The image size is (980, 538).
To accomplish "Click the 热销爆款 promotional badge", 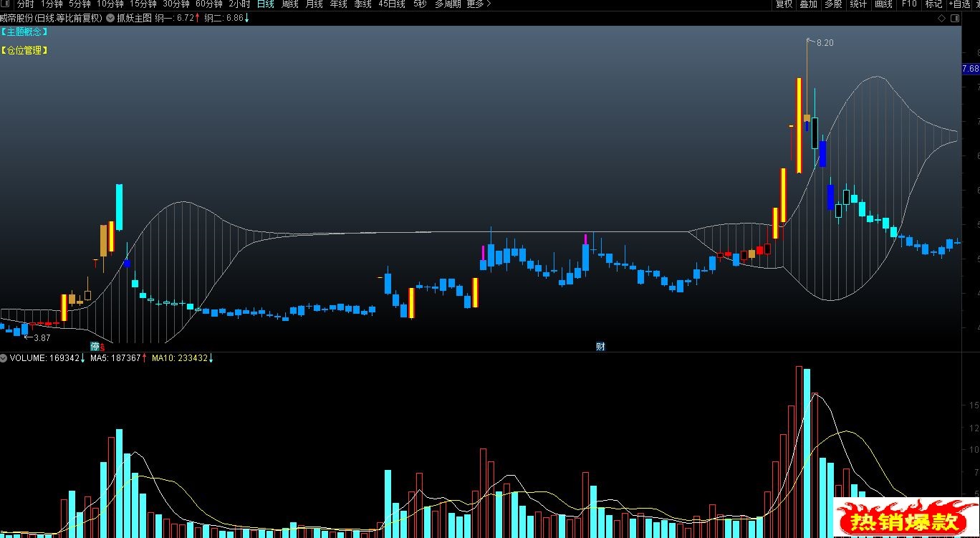I will click(x=899, y=517).
